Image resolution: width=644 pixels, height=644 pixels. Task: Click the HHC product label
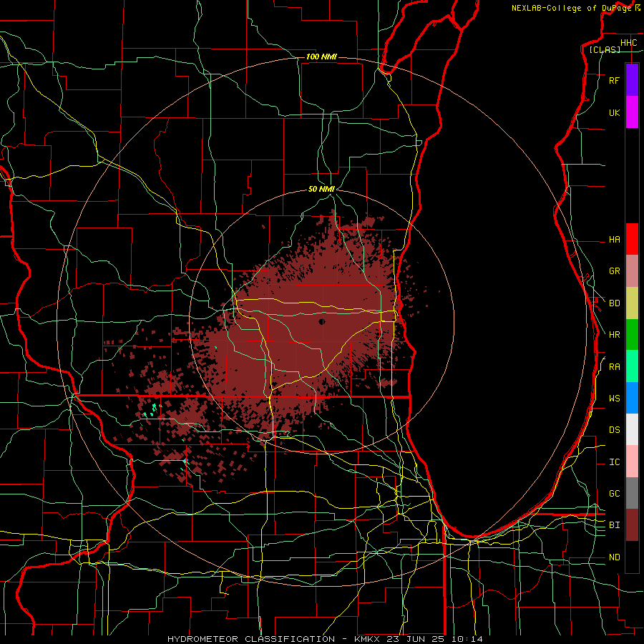(629, 43)
